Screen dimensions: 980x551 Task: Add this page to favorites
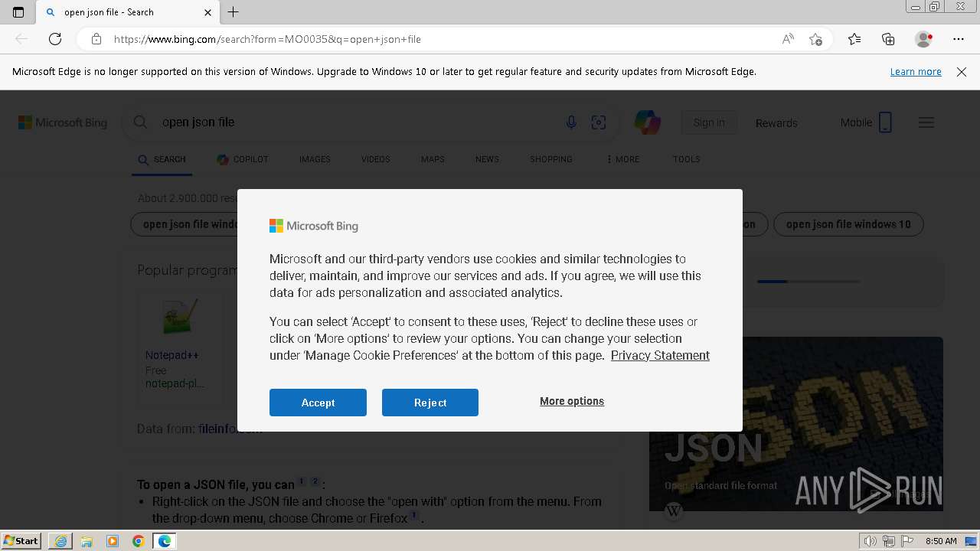pos(815,39)
